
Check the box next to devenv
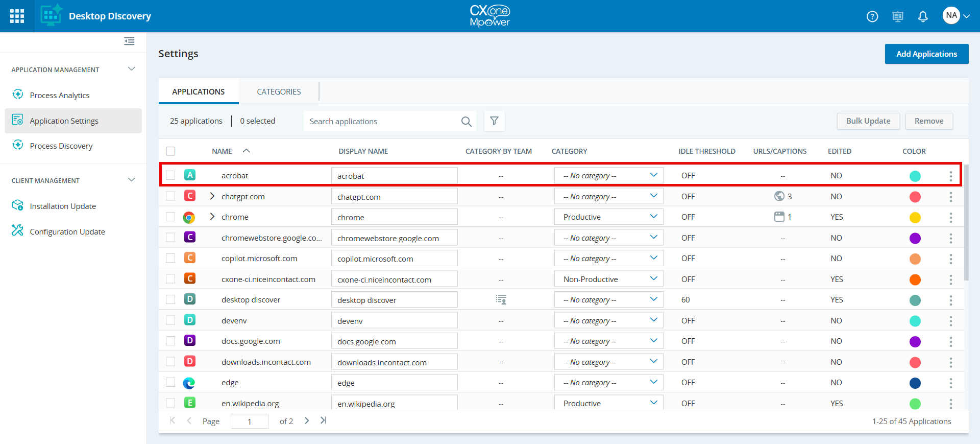click(170, 320)
